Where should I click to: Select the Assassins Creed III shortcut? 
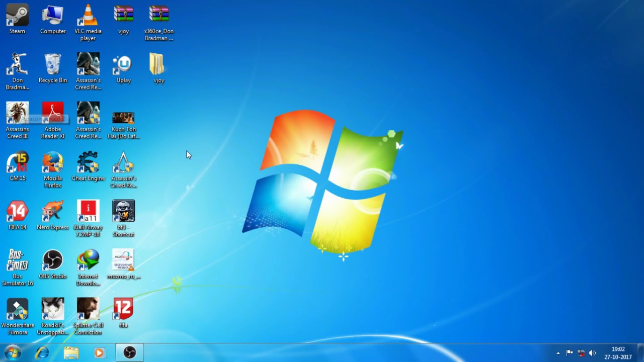[17, 121]
